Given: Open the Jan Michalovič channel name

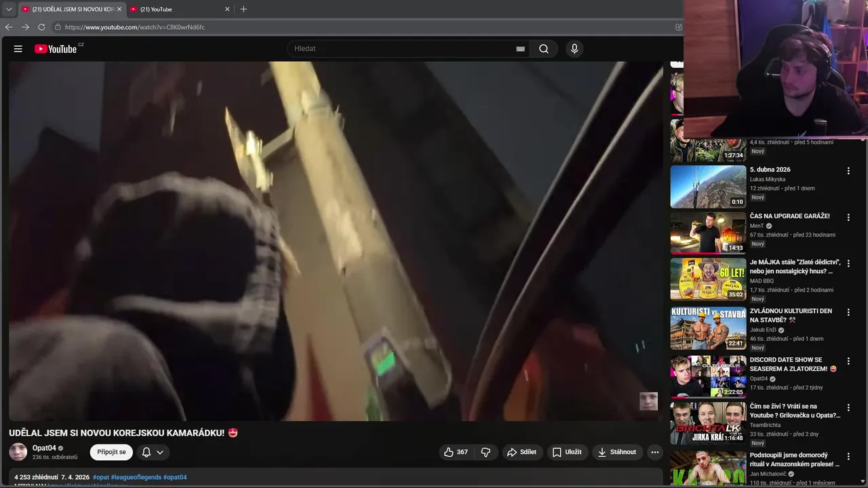Looking at the screenshot, I should coord(769,474).
